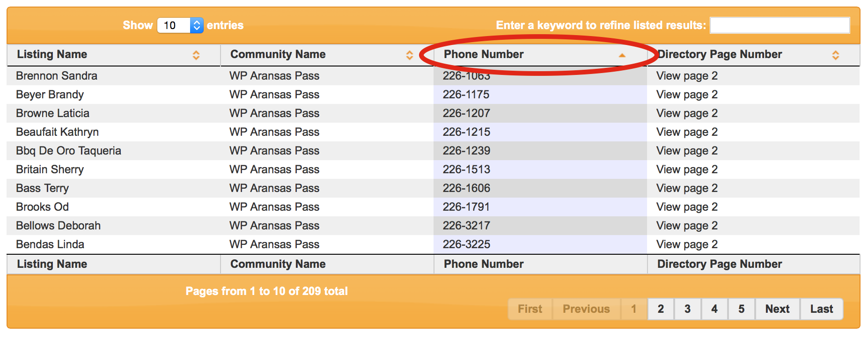Image resolution: width=868 pixels, height=339 pixels.
Task: Open View page 2 for Bendas Linda
Action: (x=687, y=244)
